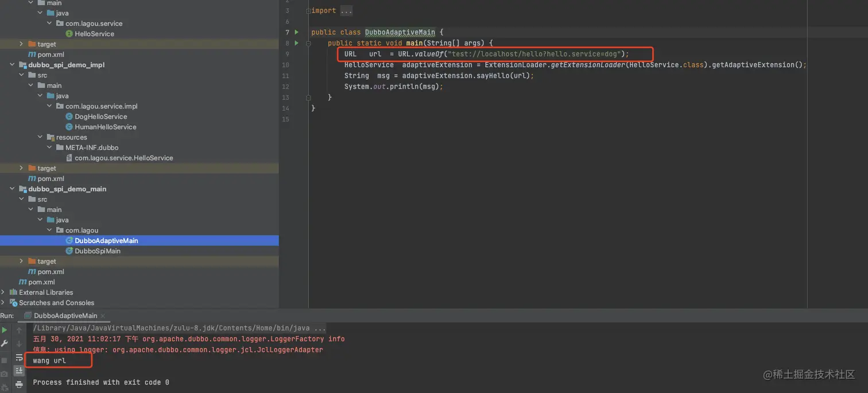Open HumanHelloService in project tree
The image size is (868, 393).
(106, 127)
